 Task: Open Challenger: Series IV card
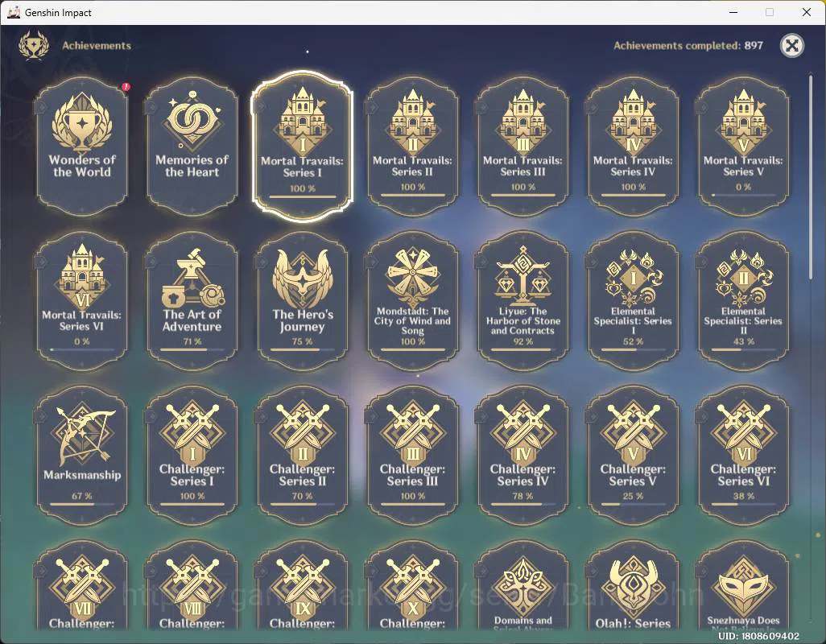click(x=522, y=455)
